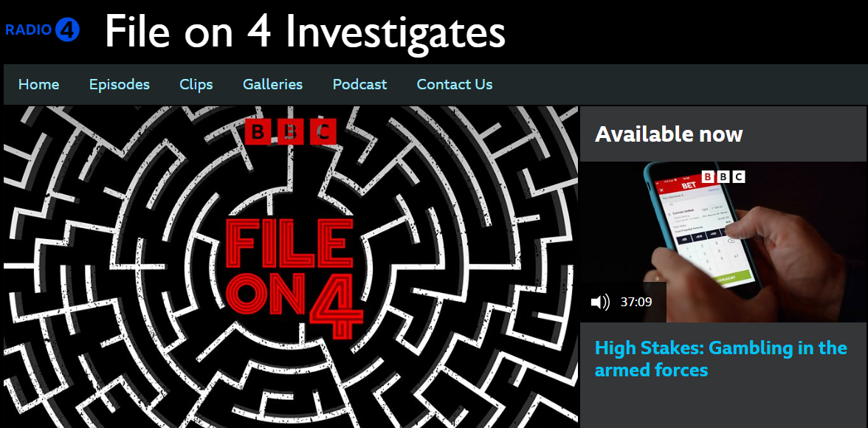
Task: Go to the Episodes tab
Action: pyautogui.click(x=120, y=84)
